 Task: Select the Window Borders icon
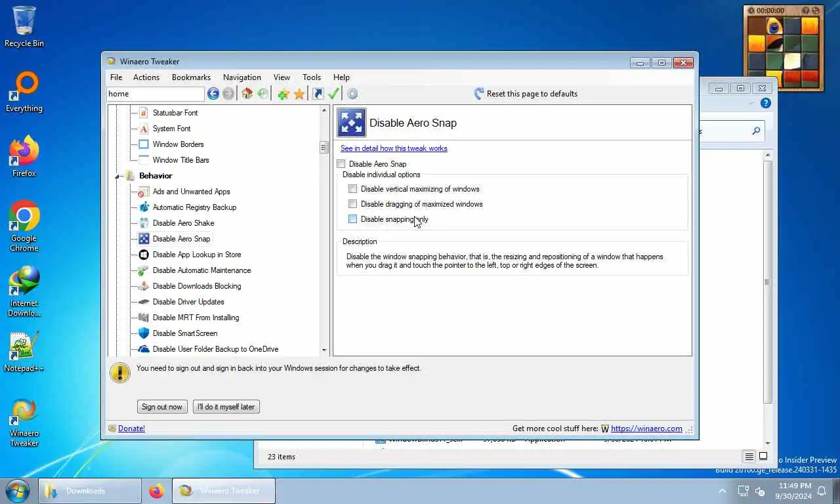click(x=144, y=144)
